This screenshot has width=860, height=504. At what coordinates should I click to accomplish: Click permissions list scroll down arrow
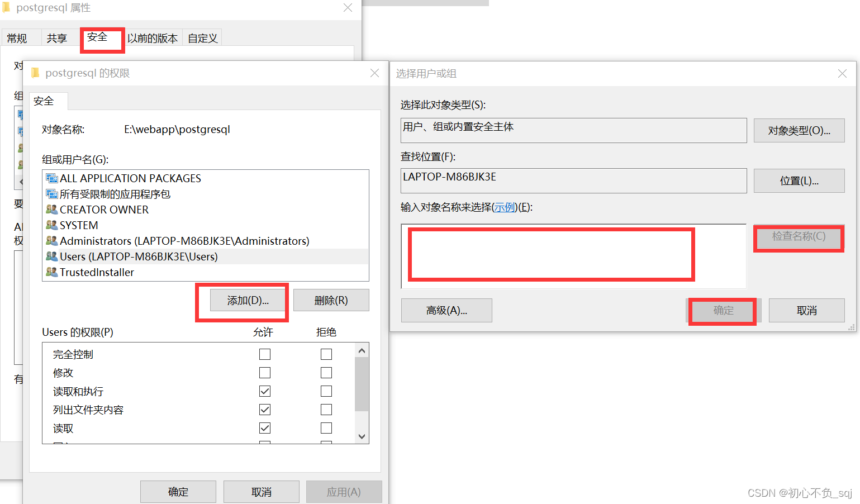click(362, 436)
